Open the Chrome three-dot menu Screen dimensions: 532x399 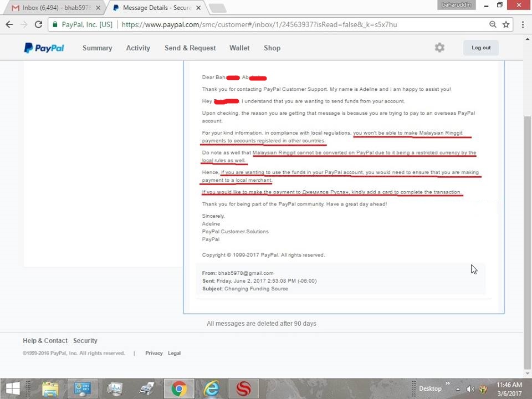pos(523,24)
